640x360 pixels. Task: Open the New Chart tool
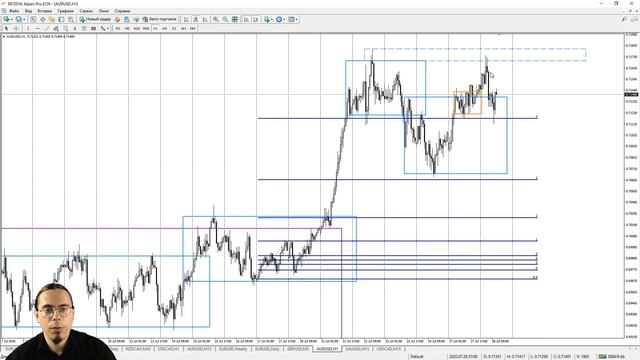click(x=6, y=19)
